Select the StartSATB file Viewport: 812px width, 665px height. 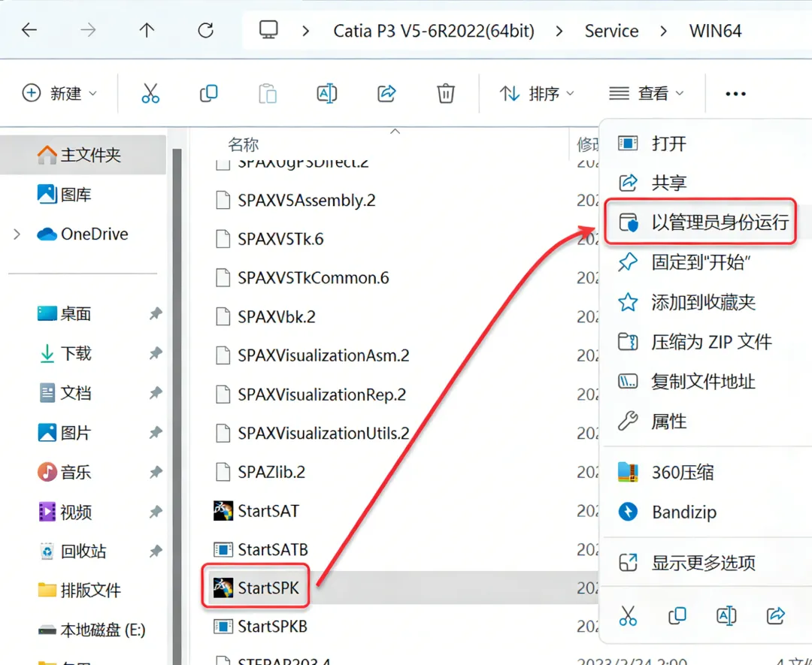260,549
